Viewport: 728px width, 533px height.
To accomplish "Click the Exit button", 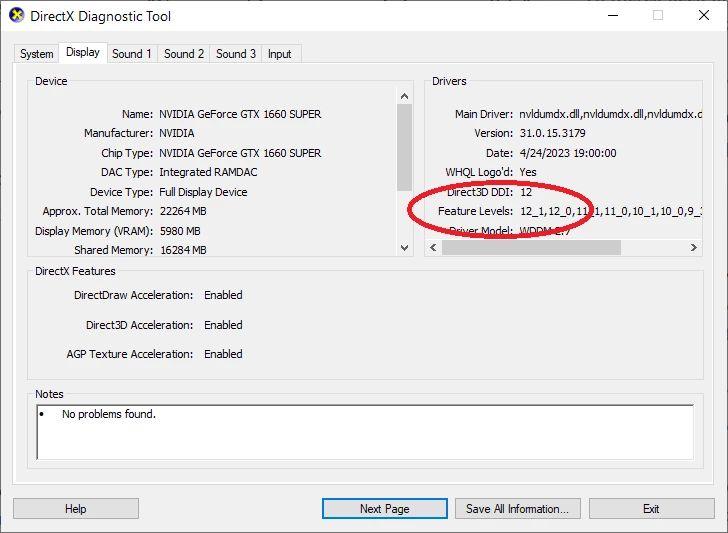I will coord(651,509).
